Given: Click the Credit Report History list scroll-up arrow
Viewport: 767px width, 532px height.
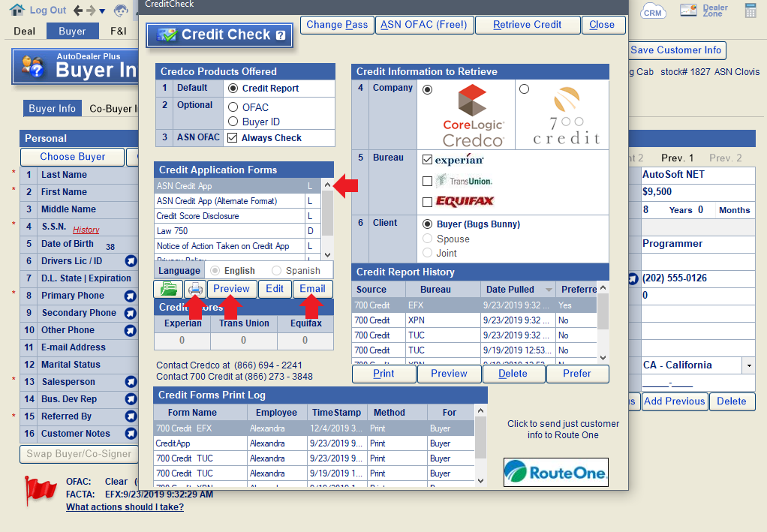Looking at the screenshot, I should pyautogui.click(x=603, y=288).
